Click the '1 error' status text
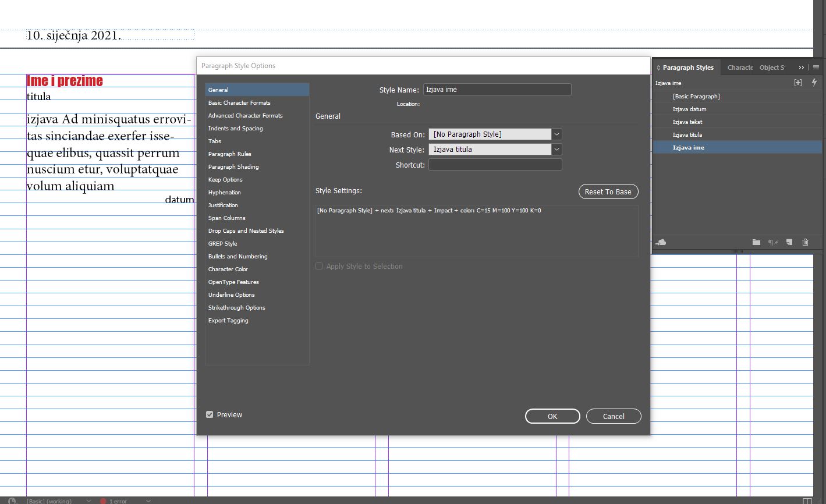Screen dimensions: 826x504 (x=118, y=501)
